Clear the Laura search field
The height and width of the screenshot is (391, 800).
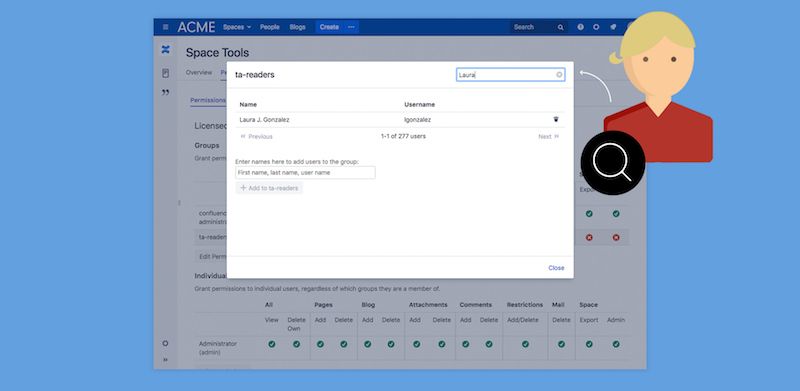click(559, 75)
